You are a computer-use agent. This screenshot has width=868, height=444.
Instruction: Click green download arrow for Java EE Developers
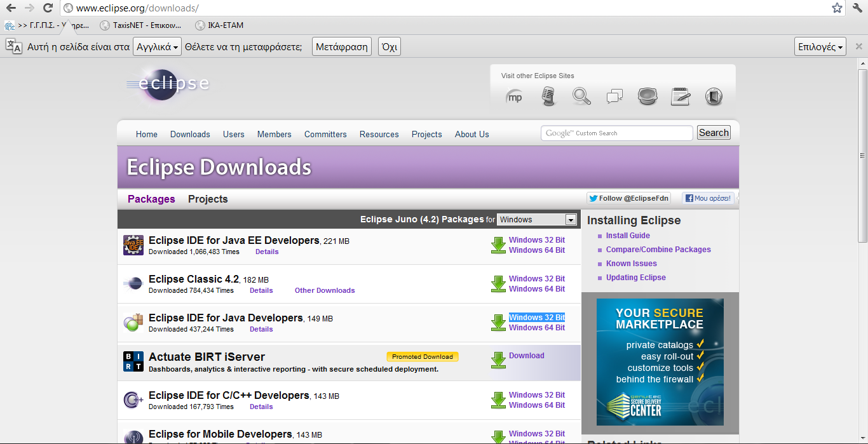point(498,245)
